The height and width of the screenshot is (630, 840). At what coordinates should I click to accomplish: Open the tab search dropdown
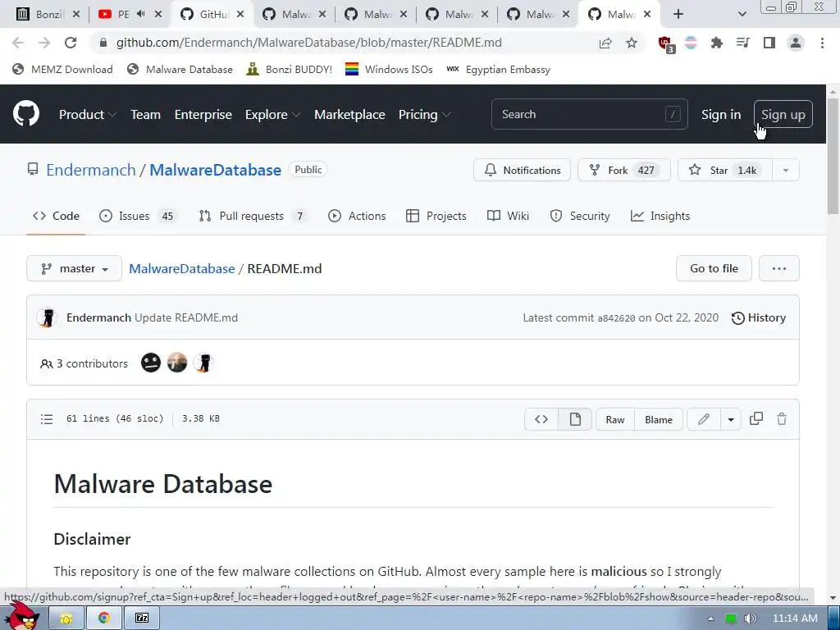click(x=742, y=14)
